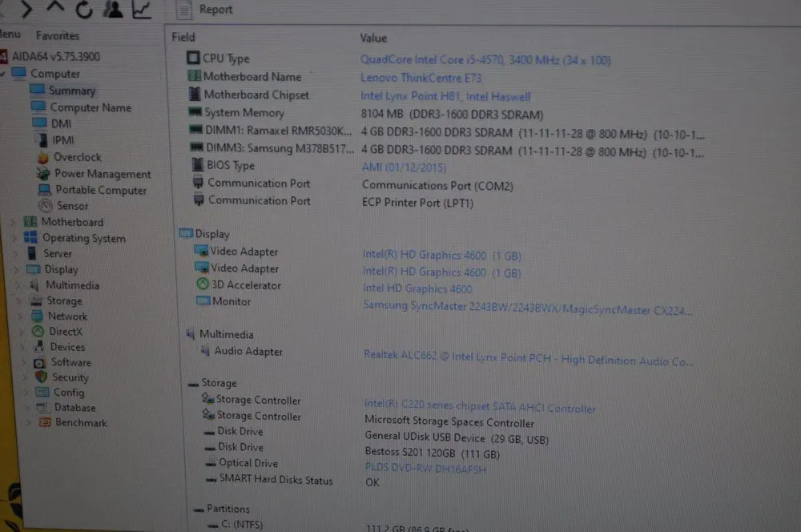Click the Report page icon in toolbar

tap(184, 10)
